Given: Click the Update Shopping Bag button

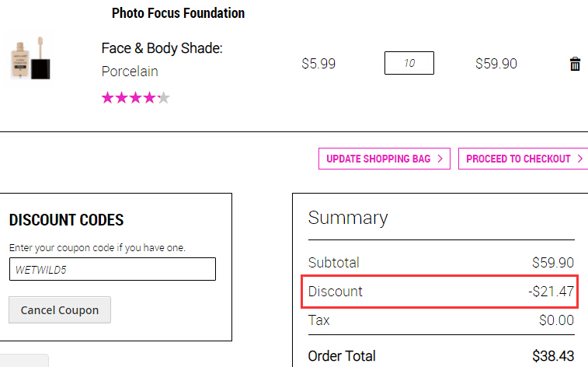Looking at the screenshot, I should pyautogui.click(x=384, y=159).
